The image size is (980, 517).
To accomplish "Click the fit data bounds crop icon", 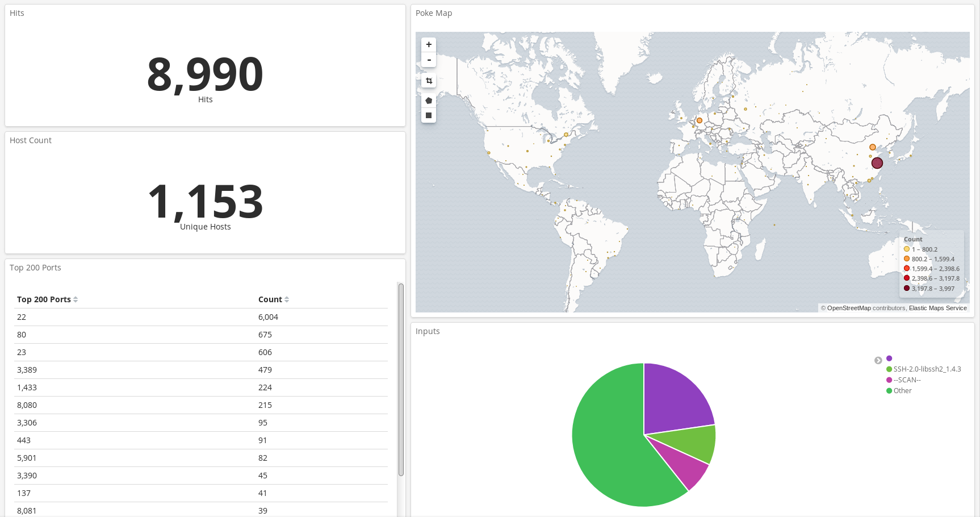I will [429, 81].
